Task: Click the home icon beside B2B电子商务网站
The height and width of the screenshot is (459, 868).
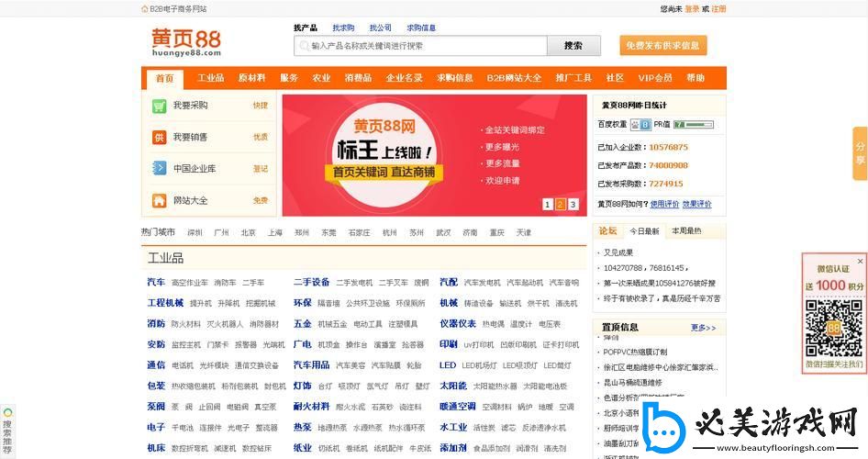Action: point(145,9)
